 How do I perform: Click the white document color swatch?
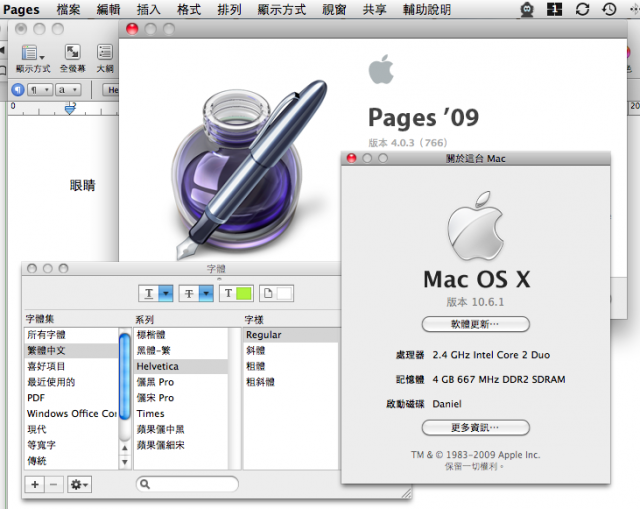tap(284, 293)
